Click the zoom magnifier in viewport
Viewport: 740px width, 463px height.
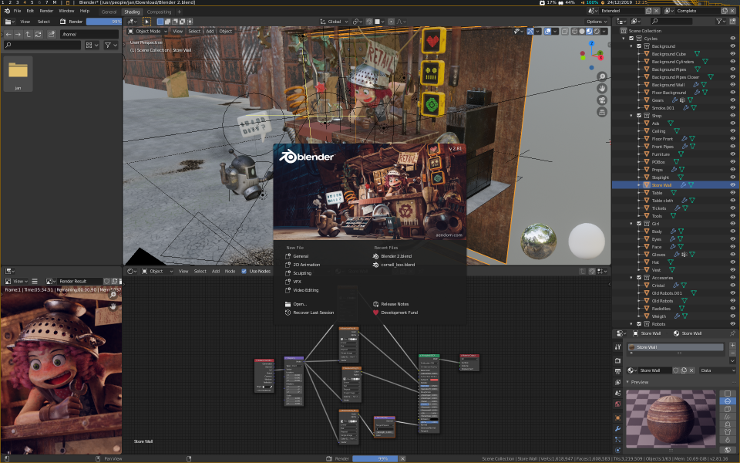(x=602, y=76)
